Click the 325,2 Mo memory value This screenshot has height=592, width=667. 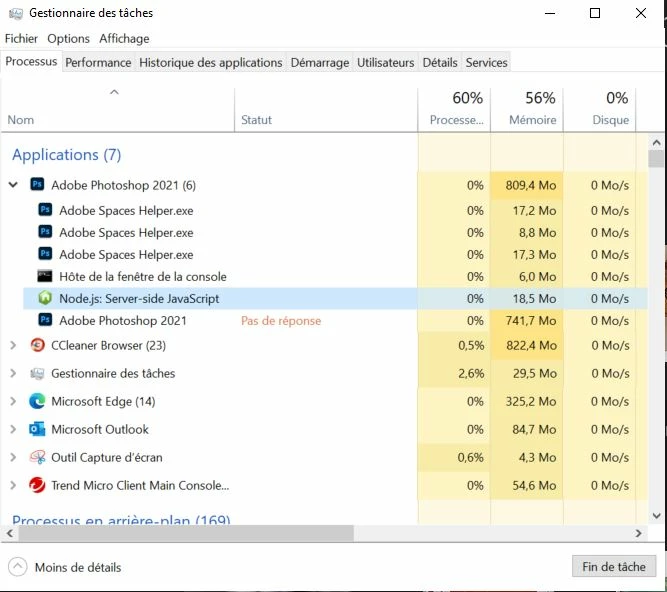point(531,401)
